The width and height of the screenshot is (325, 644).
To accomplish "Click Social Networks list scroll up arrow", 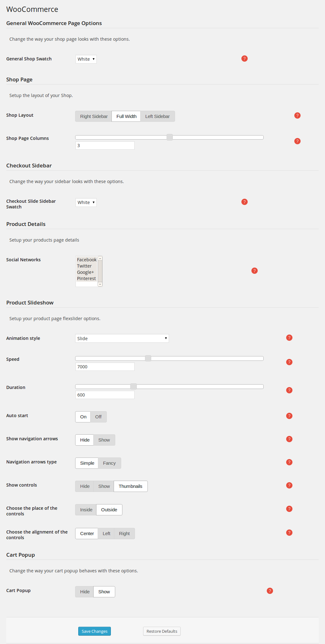I will [x=100, y=258].
